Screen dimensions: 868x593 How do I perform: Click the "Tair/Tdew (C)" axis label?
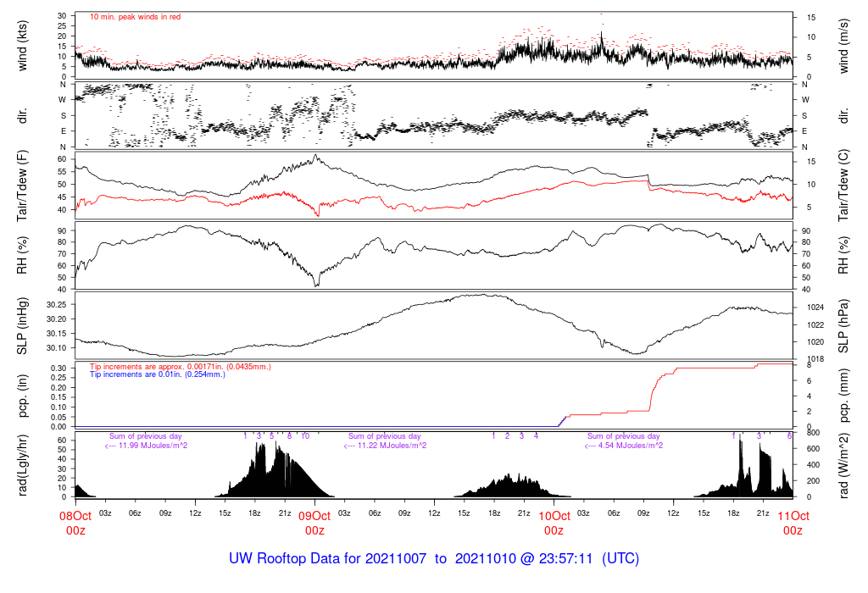pos(843,186)
